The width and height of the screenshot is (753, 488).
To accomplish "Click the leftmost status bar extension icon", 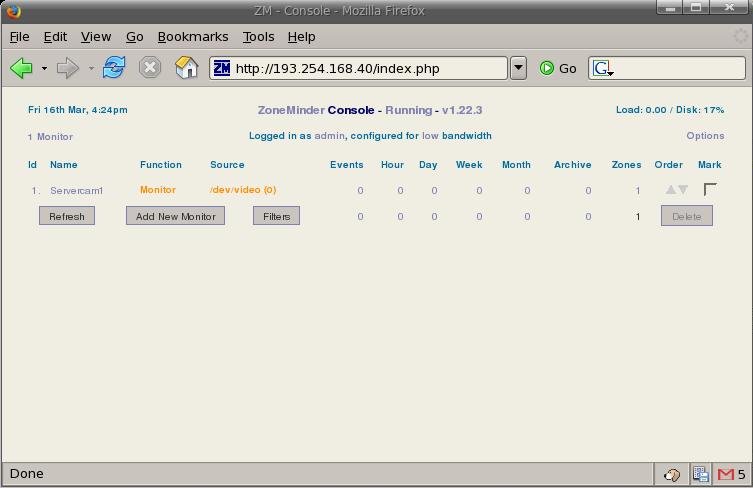I will (x=672, y=475).
